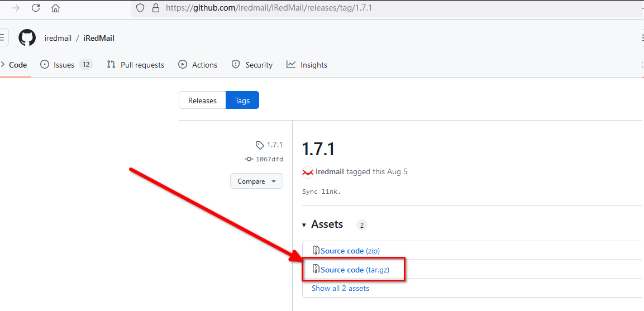Open iredmail tagger profile link
The height and width of the screenshot is (311, 644).
pyautogui.click(x=330, y=172)
